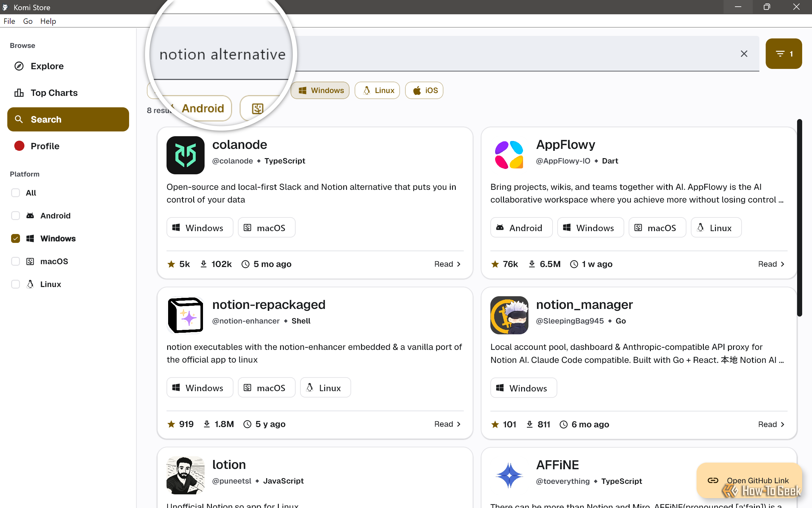Open the Help menu

point(48,21)
